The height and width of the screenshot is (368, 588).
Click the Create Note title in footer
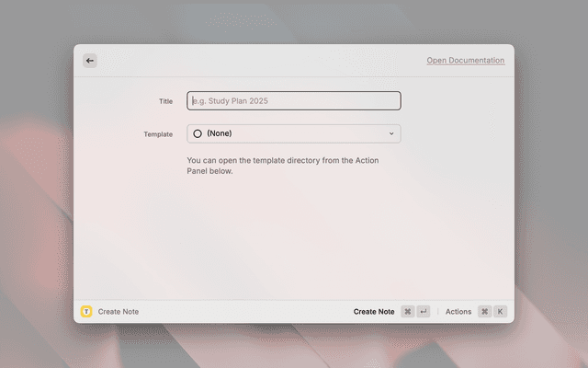coord(119,312)
